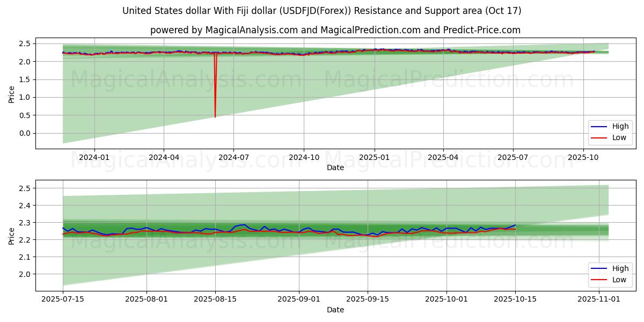
Task: Click the 2.0 value on bottom chart's y-axis
Action: click(24, 274)
